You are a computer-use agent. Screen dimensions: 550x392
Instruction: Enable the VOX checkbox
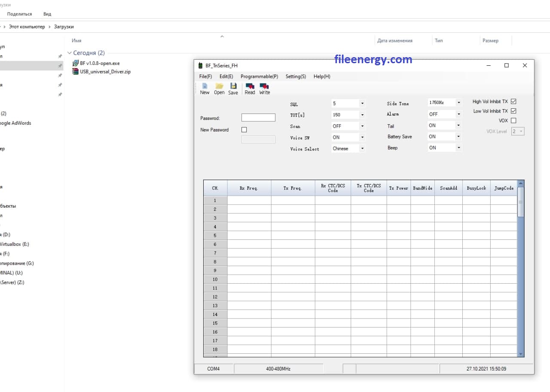click(513, 121)
